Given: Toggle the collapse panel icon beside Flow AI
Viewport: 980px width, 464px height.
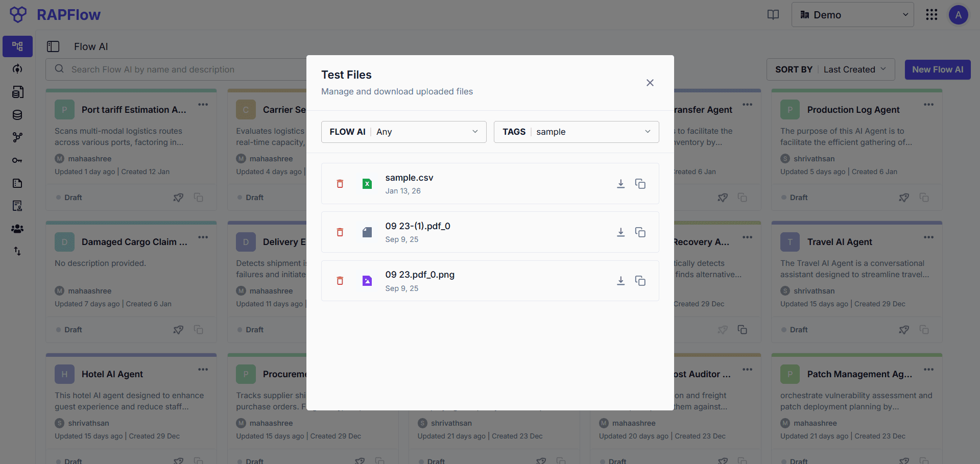Looking at the screenshot, I should [x=53, y=46].
